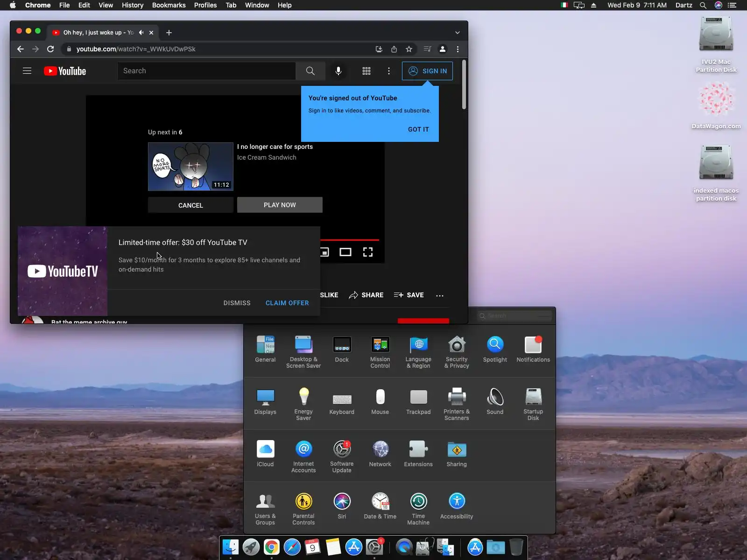This screenshot has height=560, width=747.
Task: Open YouTube settings three-dot menu
Action: (x=389, y=71)
